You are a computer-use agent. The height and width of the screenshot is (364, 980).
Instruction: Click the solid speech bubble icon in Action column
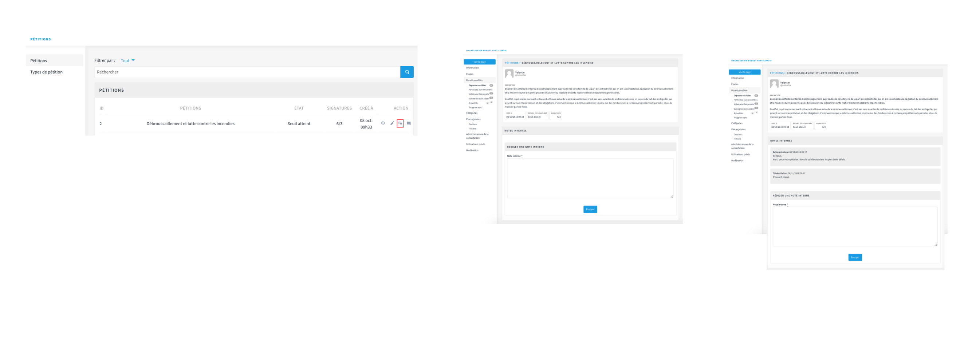click(409, 123)
